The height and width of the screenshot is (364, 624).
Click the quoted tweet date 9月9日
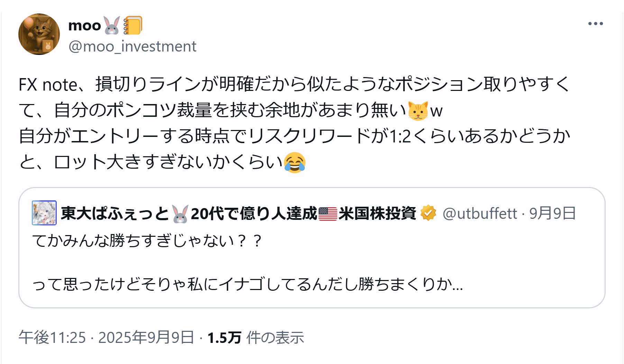point(552,214)
